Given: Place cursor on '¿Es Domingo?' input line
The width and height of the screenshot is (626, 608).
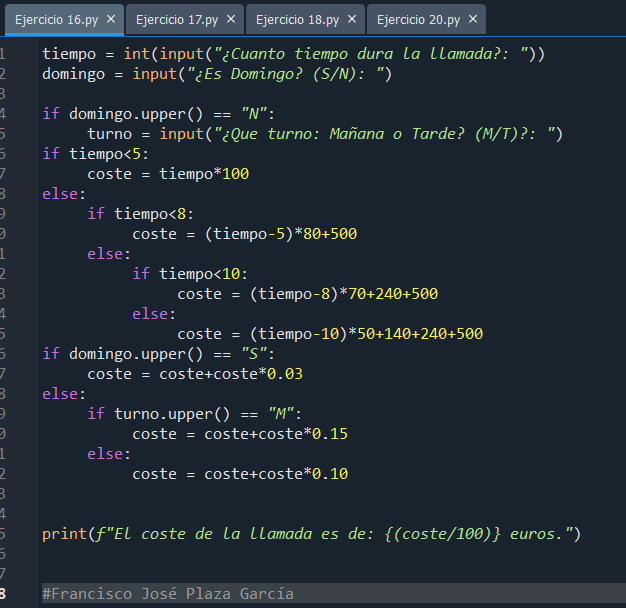Looking at the screenshot, I should pos(216,74).
